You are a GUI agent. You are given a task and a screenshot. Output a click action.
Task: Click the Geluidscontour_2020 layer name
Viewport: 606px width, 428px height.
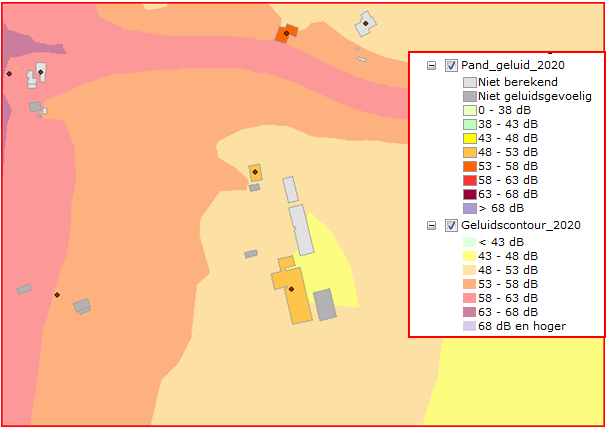pyautogui.click(x=521, y=225)
